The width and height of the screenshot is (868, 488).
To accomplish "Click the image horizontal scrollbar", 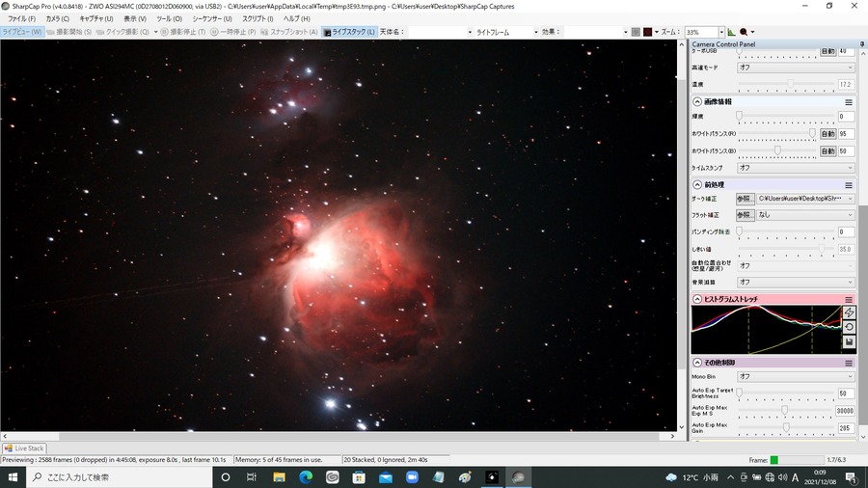I will [339, 436].
